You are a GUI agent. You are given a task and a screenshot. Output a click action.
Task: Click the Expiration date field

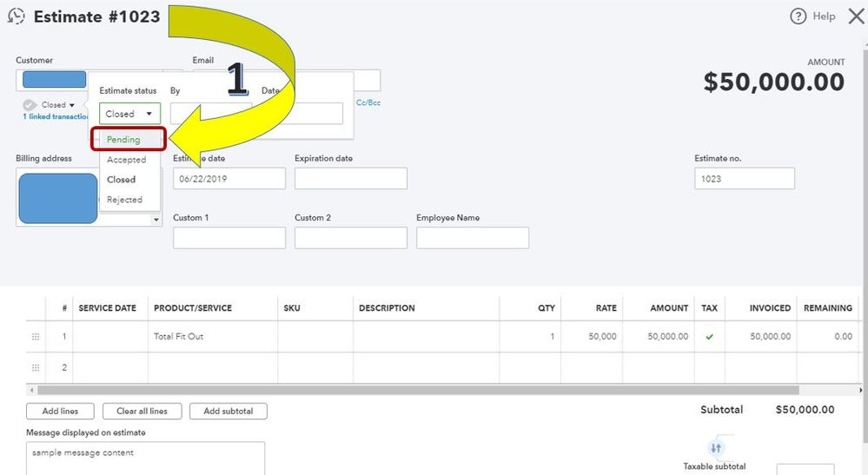click(x=351, y=179)
